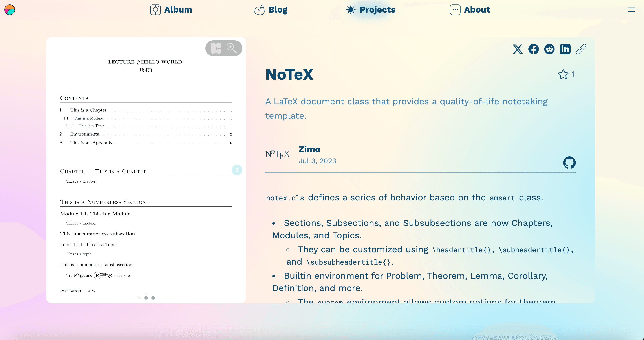Open the hamburger menu
This screenshot has height=340, width=644.
click(631, 10)
